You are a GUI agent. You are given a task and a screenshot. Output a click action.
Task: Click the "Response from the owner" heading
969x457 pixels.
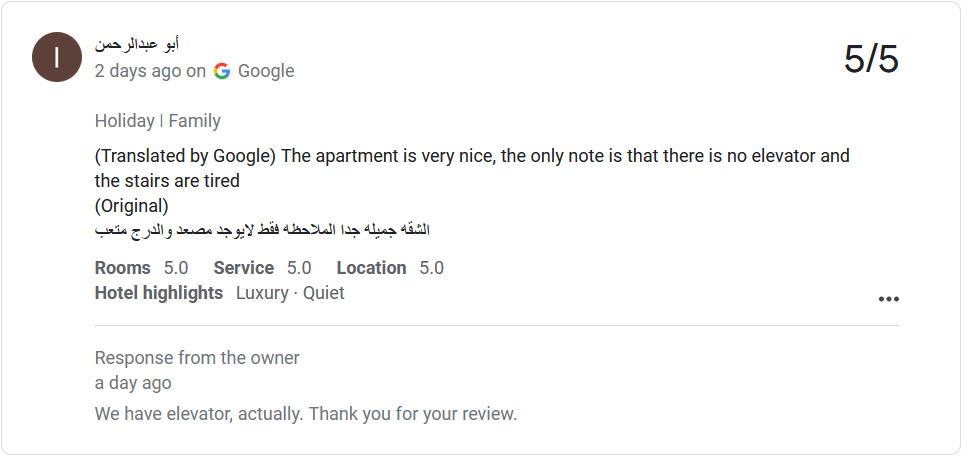[197, 358]
